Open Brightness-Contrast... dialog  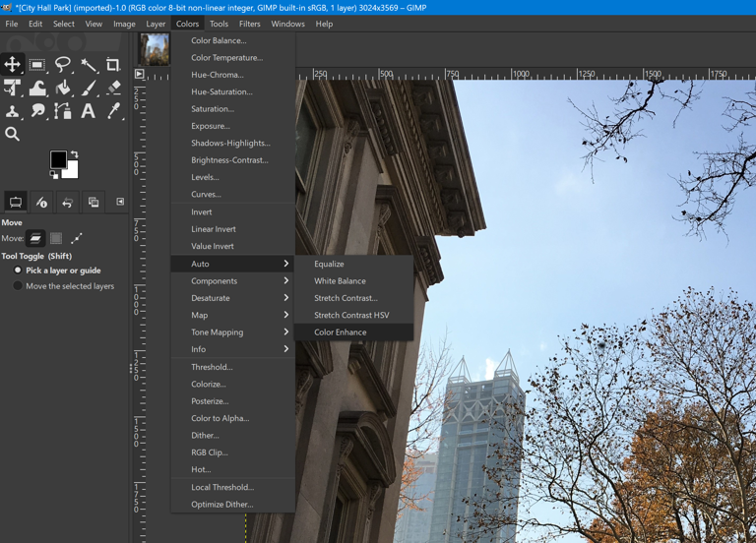tap(233, 160)
